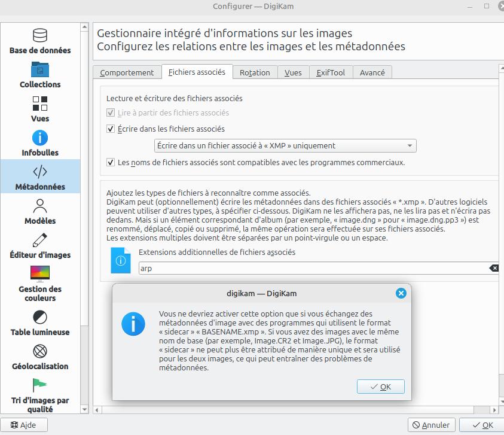This screenshot has width=504, height=435.
Task: Switch to the ExifTool tab
Action: pos(331,72)
